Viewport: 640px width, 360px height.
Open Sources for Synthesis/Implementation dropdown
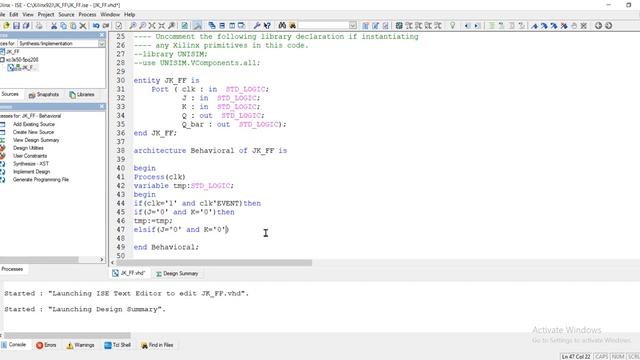pos(102,43)
